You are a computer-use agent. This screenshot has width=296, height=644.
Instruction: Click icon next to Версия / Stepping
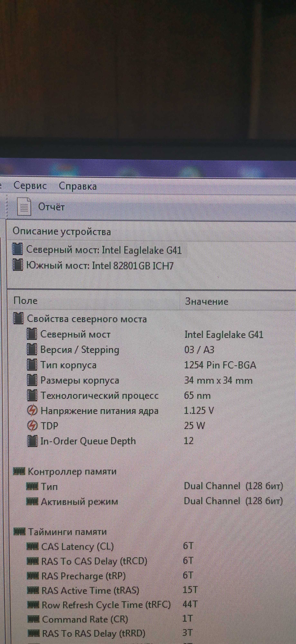[32, 349]
